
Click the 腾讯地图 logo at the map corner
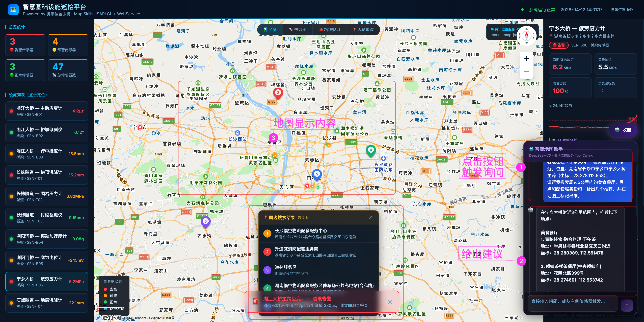coord(108,318)
